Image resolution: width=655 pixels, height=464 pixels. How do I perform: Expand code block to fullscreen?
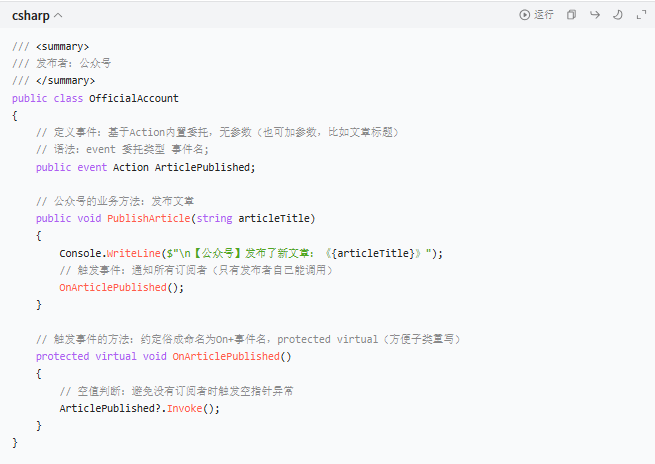point(640,15)
